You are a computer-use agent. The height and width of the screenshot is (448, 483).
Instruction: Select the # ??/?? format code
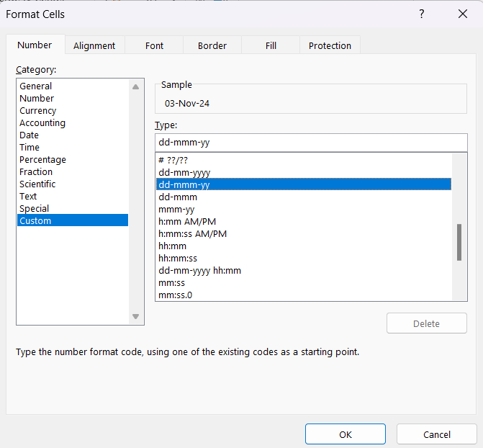click(304, 160)
